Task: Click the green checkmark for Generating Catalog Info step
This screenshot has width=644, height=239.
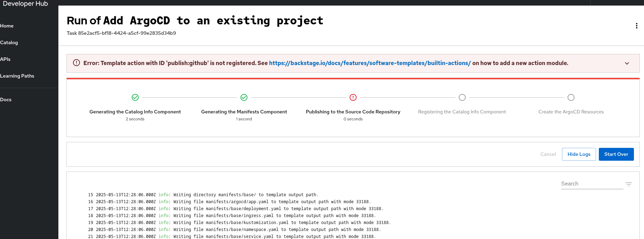Action: point(135,97)
